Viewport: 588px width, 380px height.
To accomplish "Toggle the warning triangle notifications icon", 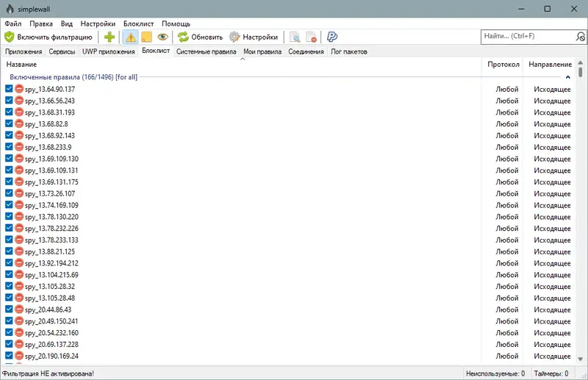I will pos(131,37).
